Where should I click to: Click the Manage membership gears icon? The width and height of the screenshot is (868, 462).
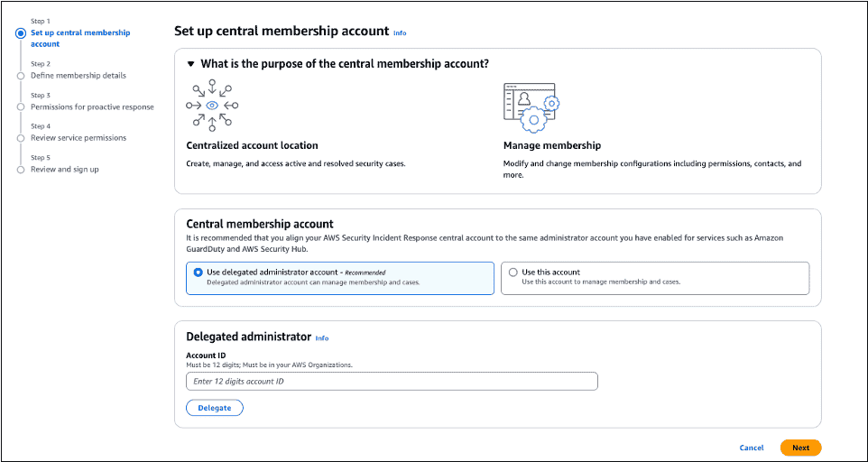(x=531, y=106)
